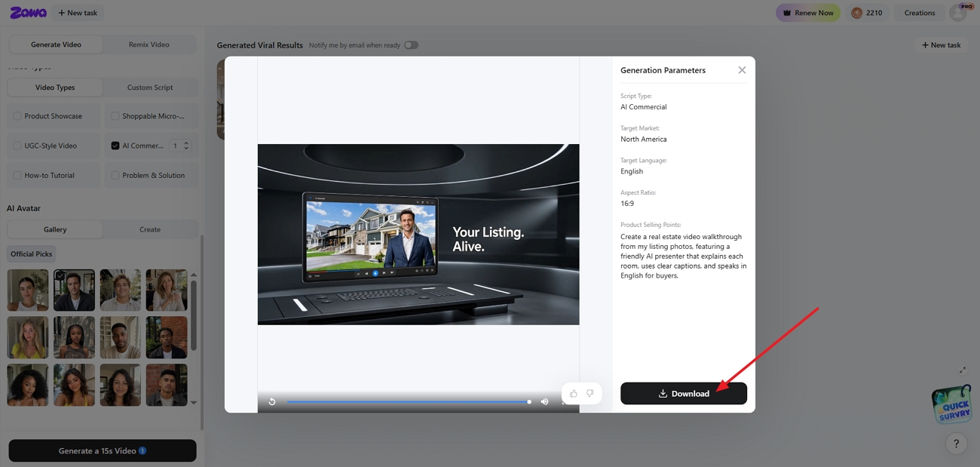The image size is (980, 467).
Task: Open the credits balance showing 2210
Action: point(867,13)
